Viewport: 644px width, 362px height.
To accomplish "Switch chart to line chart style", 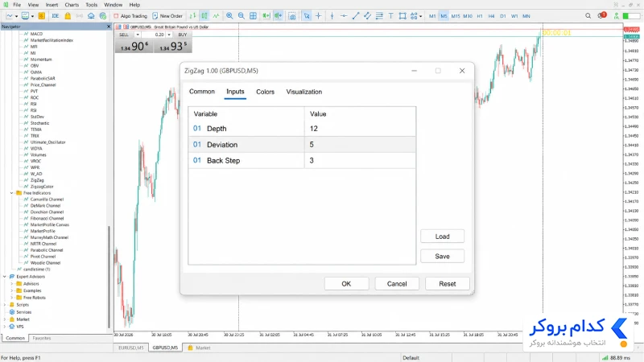I will (216, 16).
